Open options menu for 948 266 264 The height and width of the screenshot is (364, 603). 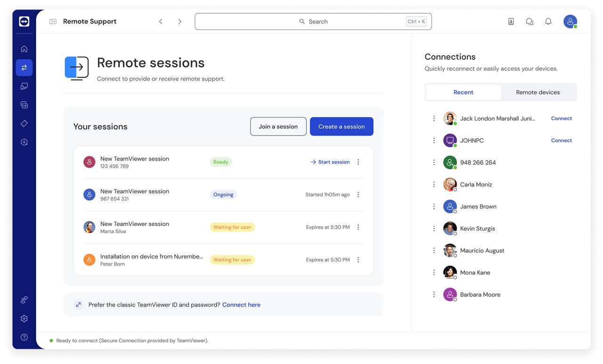point(434,162)
